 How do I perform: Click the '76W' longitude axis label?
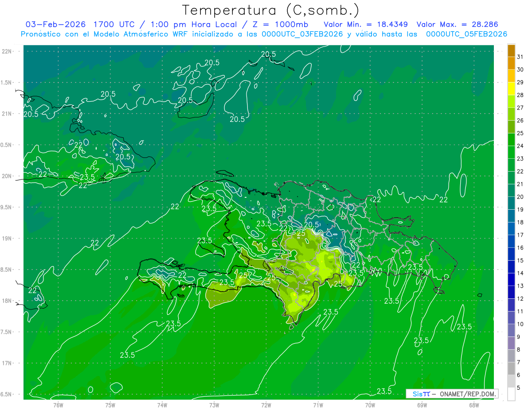point(58,405)
